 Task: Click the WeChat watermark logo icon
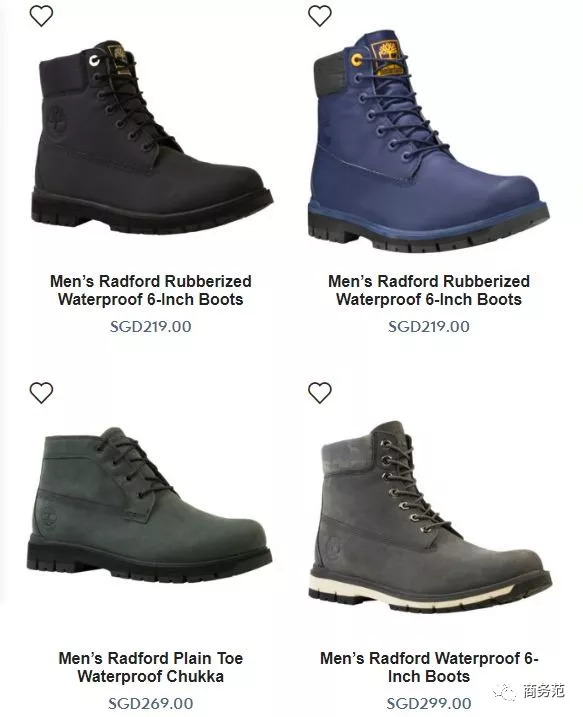point(505,692)
